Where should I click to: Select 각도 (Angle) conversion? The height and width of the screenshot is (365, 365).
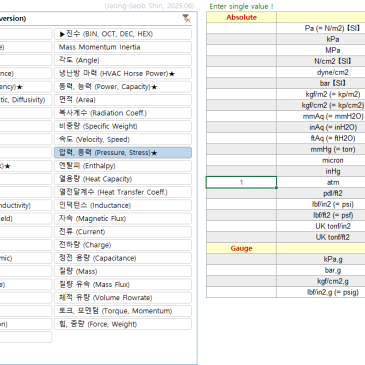123,60
